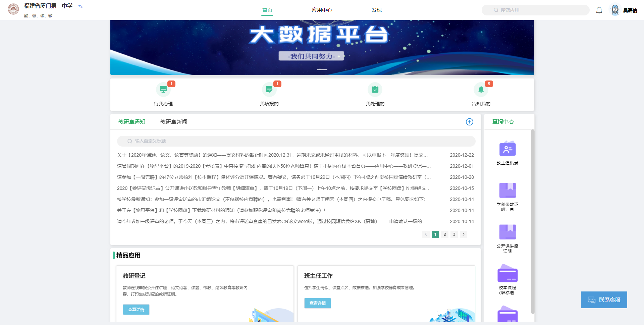
Task: Open the 告知我的 notifications icon
Action: pyautogui.click(x=481, y=90)
